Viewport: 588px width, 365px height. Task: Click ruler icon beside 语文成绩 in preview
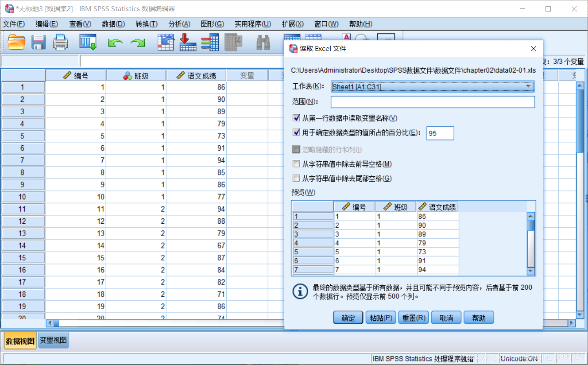pos(422,207)
